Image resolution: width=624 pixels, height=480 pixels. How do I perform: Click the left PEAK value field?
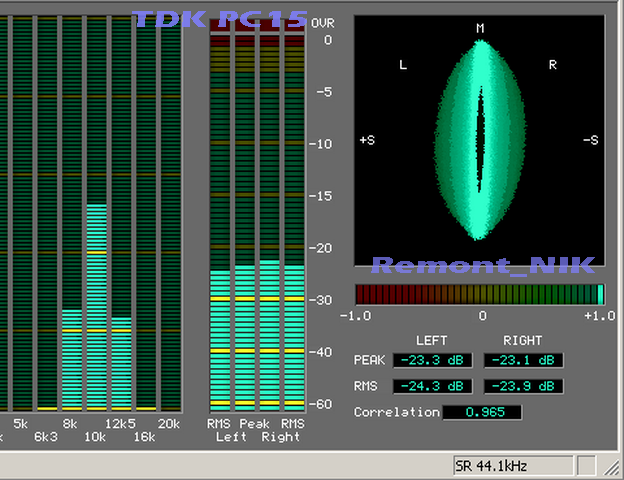pos(430,360)
